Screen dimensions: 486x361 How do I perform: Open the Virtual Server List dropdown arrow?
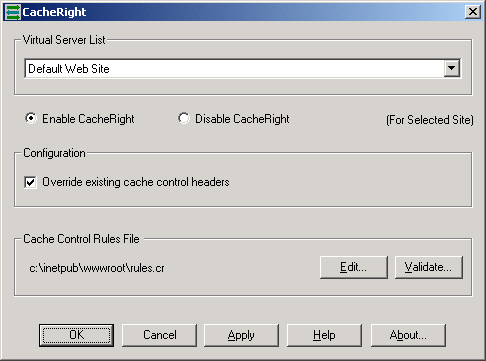click(x=452, y=68)
